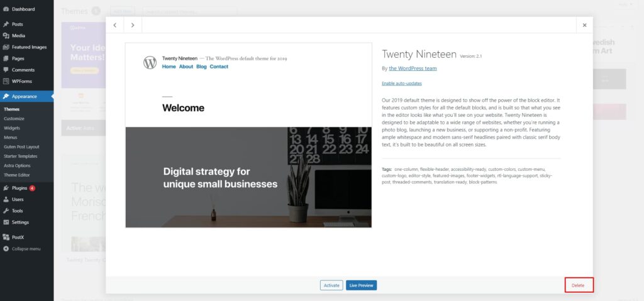Click the WPForms label in sidebar
The image size is (644, 301).
[x=22, y=81]
